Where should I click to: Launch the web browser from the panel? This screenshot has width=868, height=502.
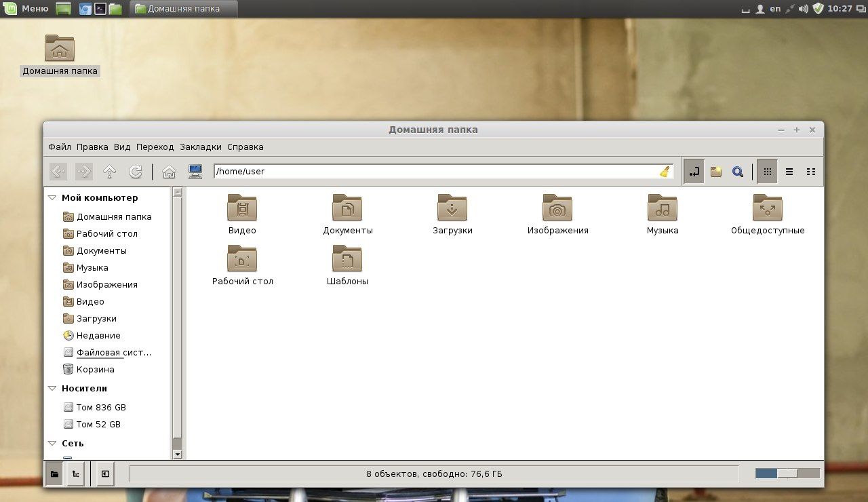pyautogui.click(x=85, y=9)
